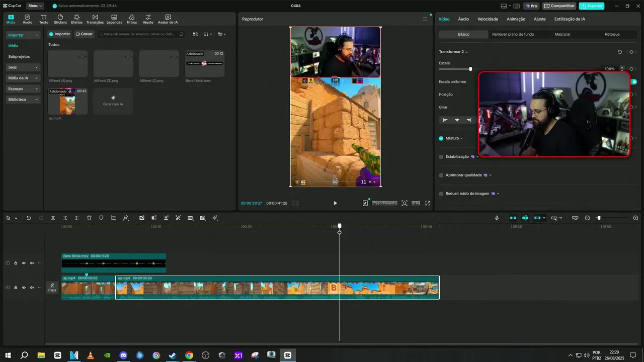Click the undo arrow in timeline toolbar

point(29,218)
